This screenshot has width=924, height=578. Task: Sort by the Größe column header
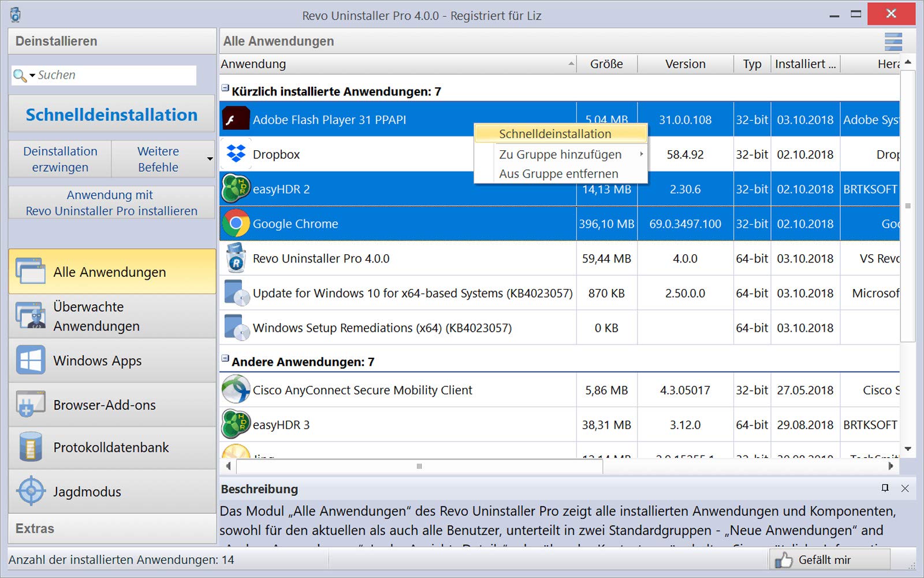click(x=606, y=64)
